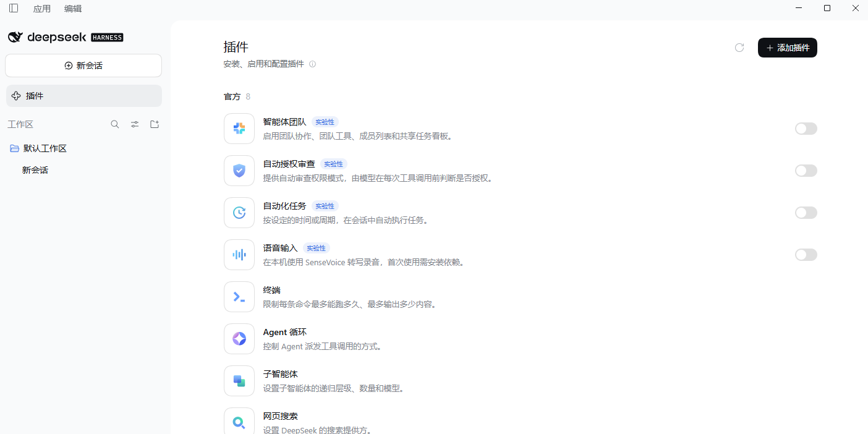Click the 实验性 badge beside 语音输入

coord(317,249)
